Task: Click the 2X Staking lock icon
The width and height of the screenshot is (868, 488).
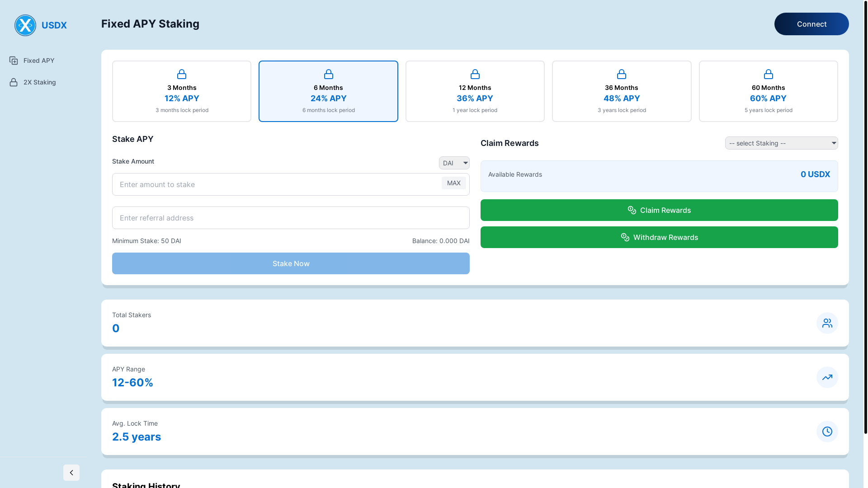Action: 14,82
